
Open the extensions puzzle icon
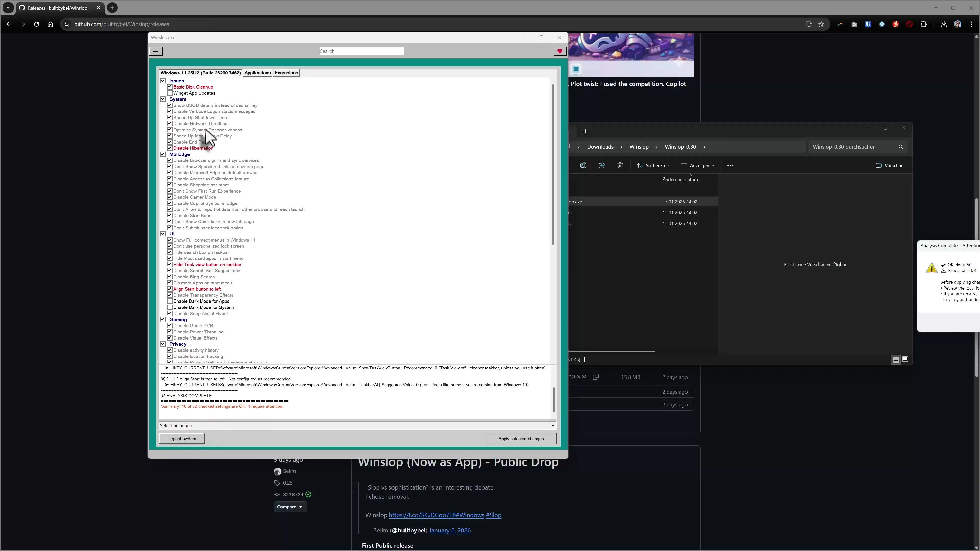923,24
